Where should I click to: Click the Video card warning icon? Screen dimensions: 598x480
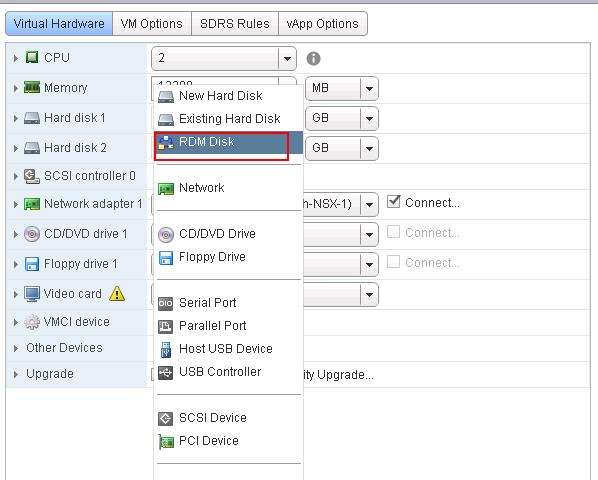click(117, 294)
